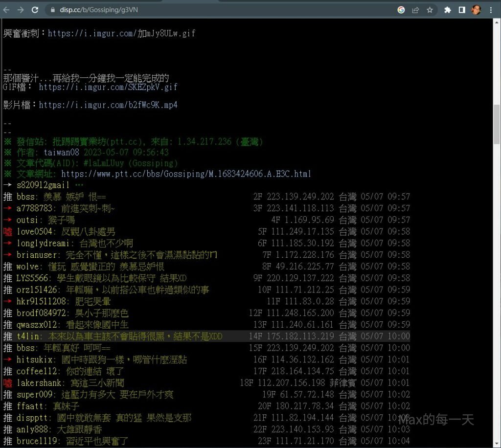Bookmark this page with the star icon
501x448 pixels.
(430, 10)
